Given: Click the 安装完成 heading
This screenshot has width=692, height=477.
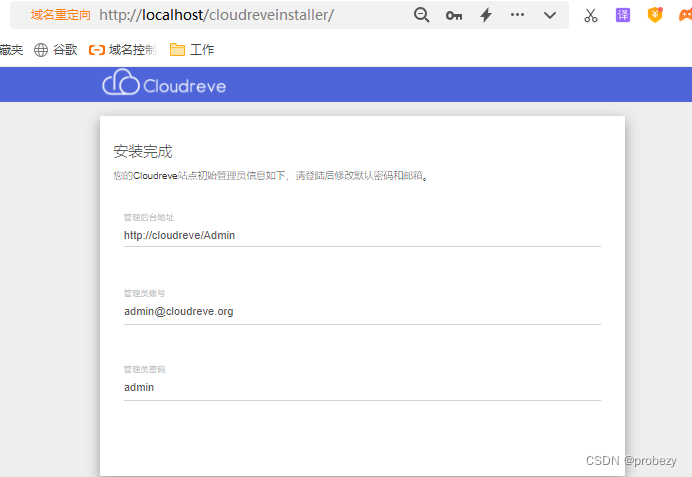Looking at the screenshot, I should (143, 151).
